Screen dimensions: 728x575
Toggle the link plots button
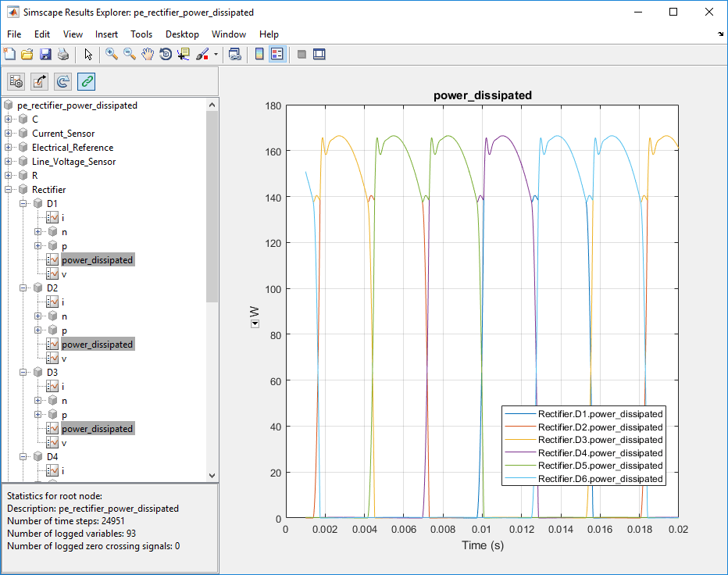87,81
